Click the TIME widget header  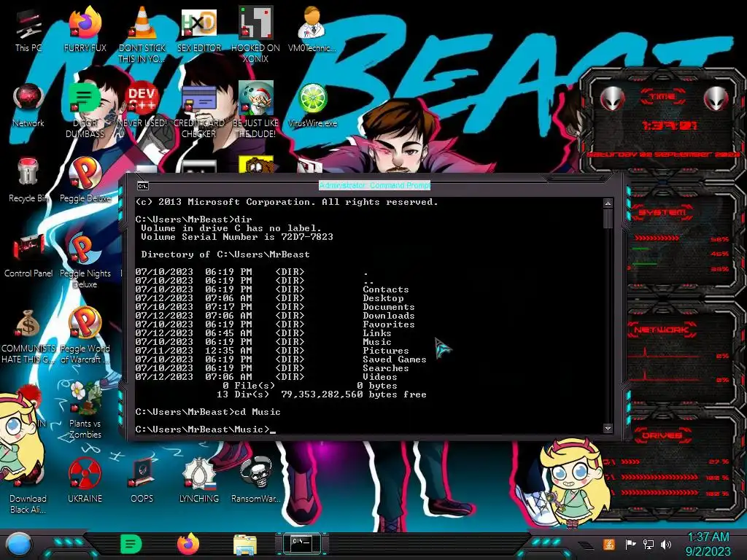[662, 97]
